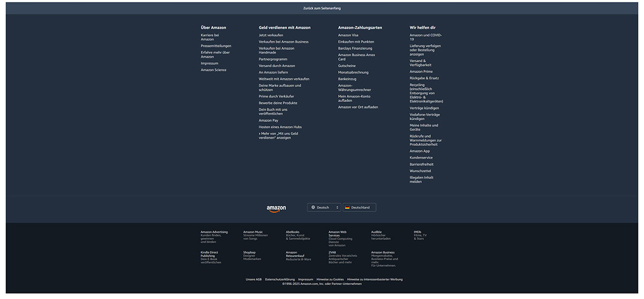The width and height of the screenshot is (644, 299).
Task: Click the German flag icon
Action: (347, 207)
